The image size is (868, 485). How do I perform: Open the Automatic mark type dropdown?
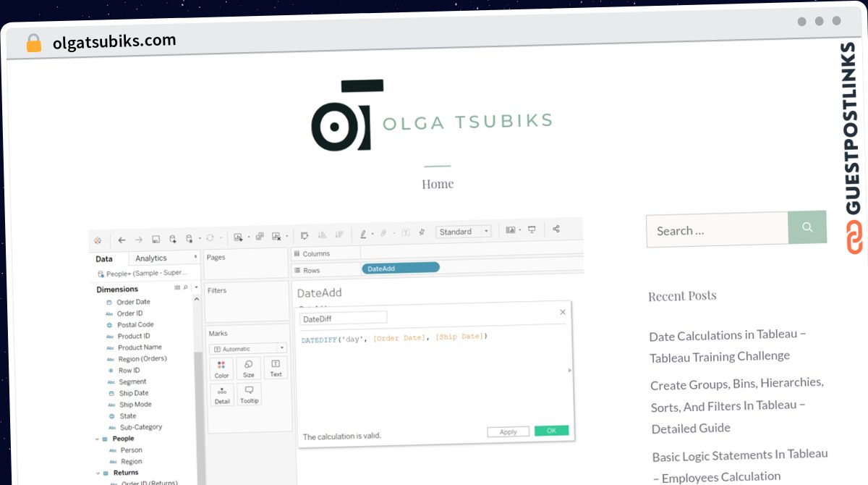pos(248,349)
